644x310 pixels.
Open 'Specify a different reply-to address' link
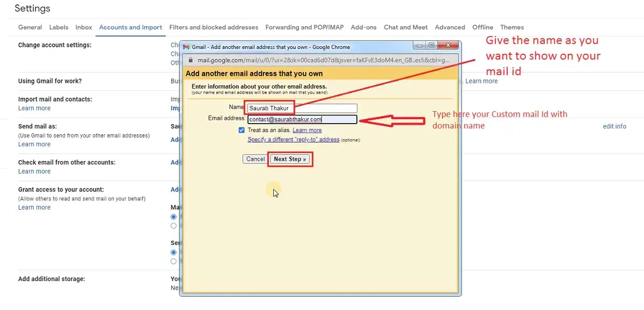pos(294,140)
